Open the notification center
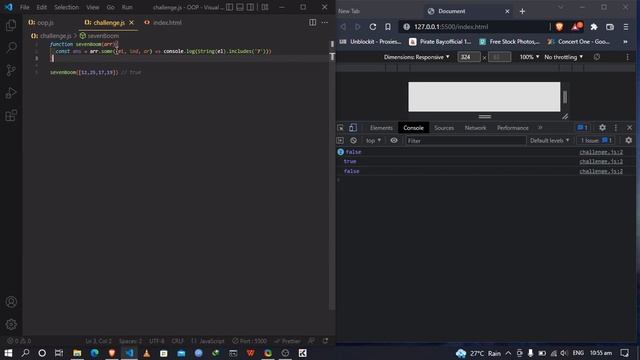 pyautogui.click(x=624, y=353)
